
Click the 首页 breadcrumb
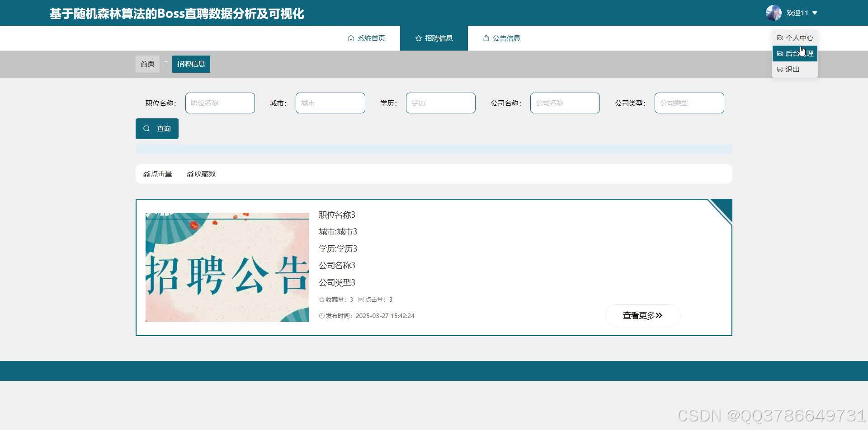pyautogui.click(x=147, y=64)
